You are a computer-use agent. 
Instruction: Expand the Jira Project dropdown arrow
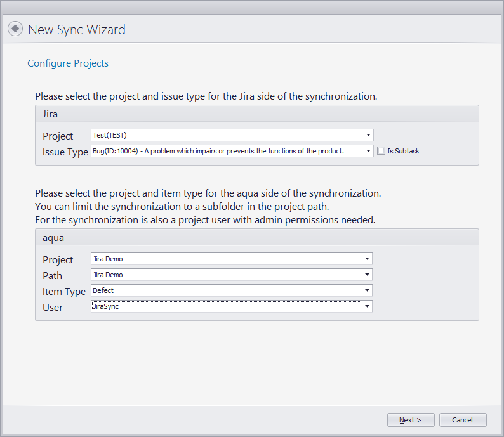coord(368,135)
